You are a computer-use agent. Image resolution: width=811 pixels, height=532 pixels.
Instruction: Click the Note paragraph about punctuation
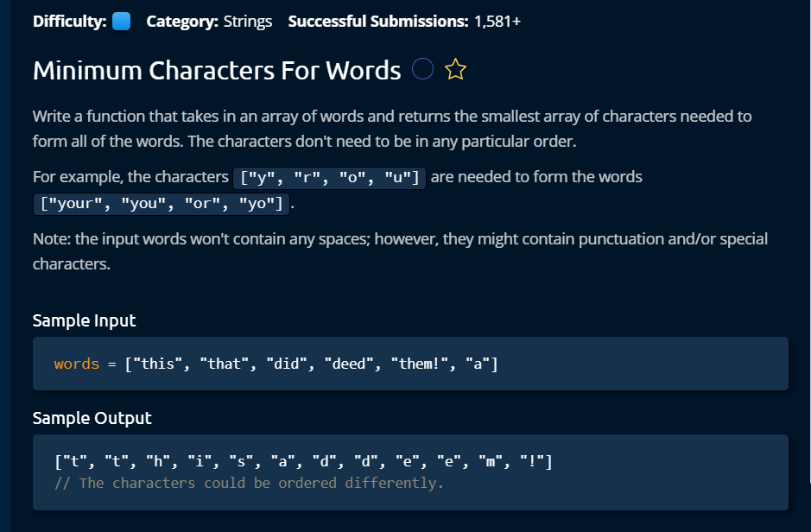[x=400, y=251]
